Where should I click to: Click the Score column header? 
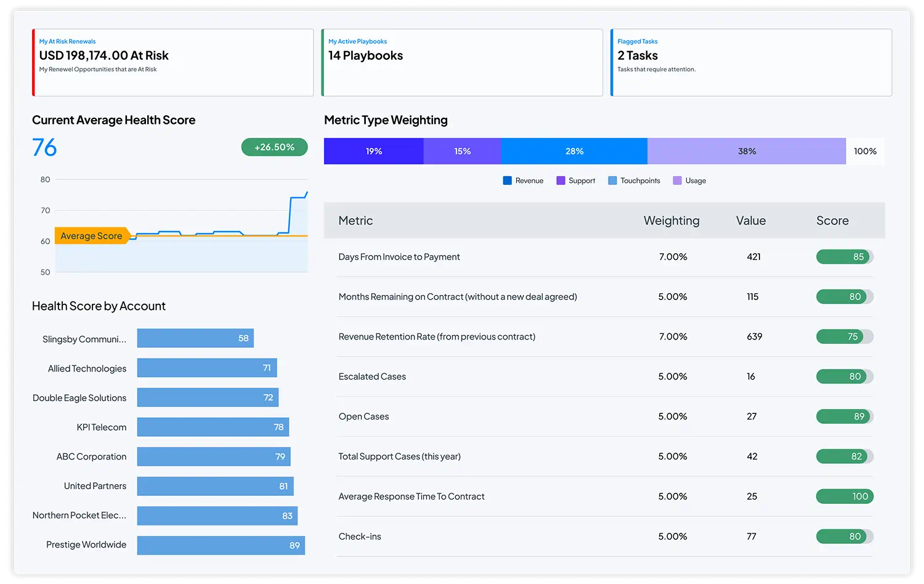tap(832, 221)
